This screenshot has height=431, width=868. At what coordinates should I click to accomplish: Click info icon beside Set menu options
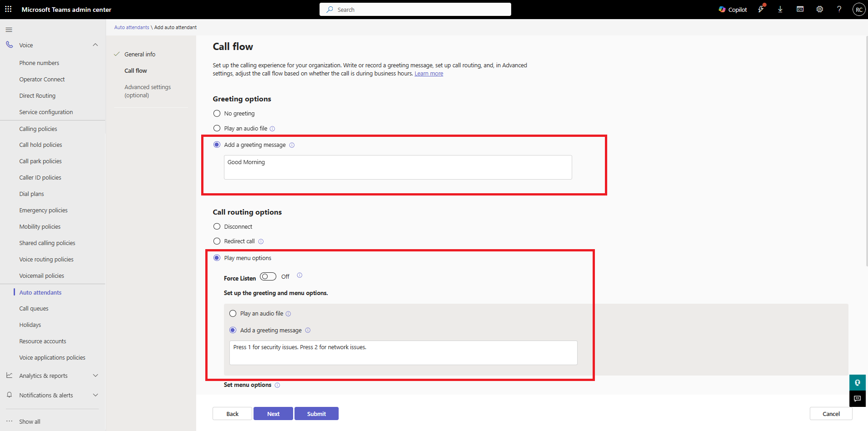click(277, 385)
